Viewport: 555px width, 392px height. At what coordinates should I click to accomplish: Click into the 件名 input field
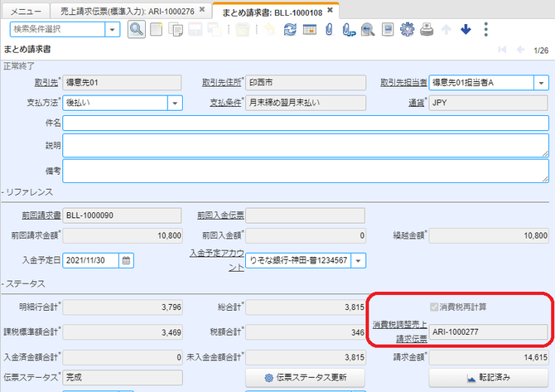(x=306, y=123)
